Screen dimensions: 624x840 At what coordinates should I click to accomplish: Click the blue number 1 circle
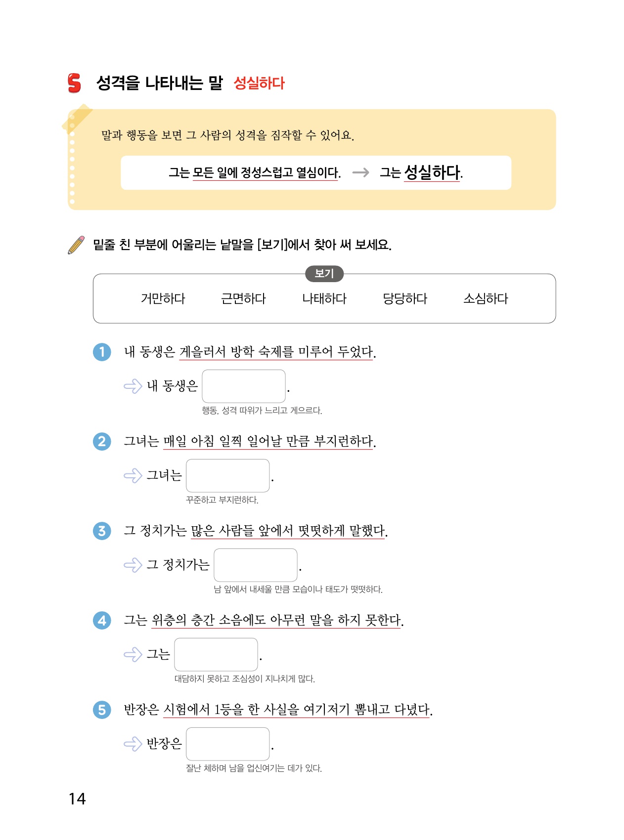pyautogui.click(x=102, y=352)
